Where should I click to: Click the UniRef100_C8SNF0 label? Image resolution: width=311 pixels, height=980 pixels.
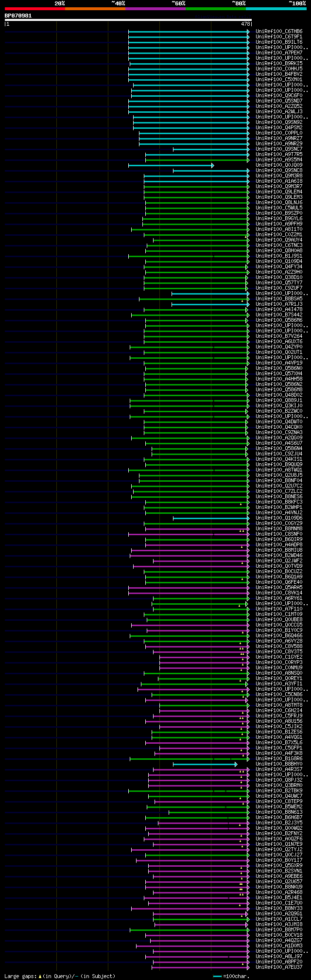(279, 534)
